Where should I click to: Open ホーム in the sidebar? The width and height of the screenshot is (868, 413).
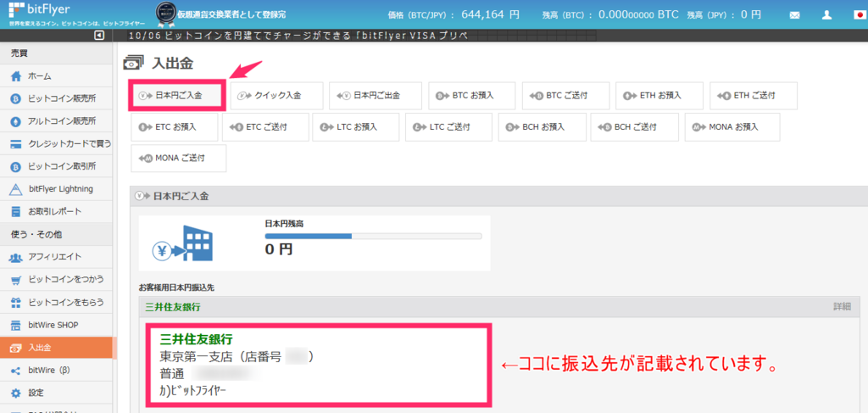[x=56, y=75]
